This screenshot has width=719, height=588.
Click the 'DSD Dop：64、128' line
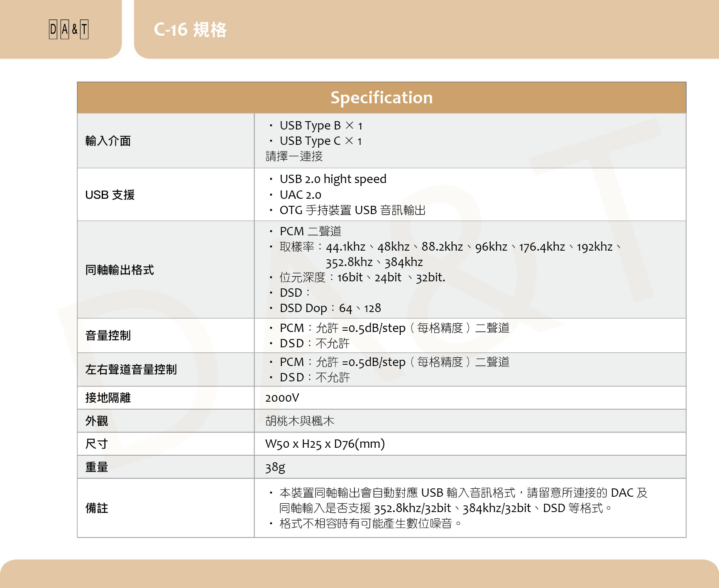pyautogui.click(x=330, y=308)
